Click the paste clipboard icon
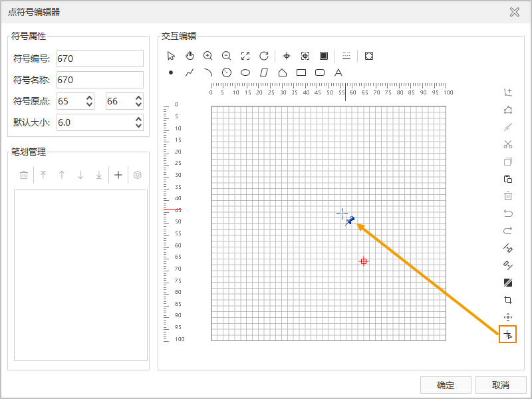 tap(508, 179)
